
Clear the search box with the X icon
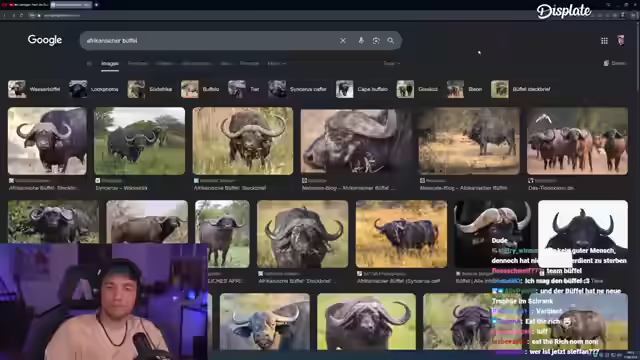click(x=343, y=40)
